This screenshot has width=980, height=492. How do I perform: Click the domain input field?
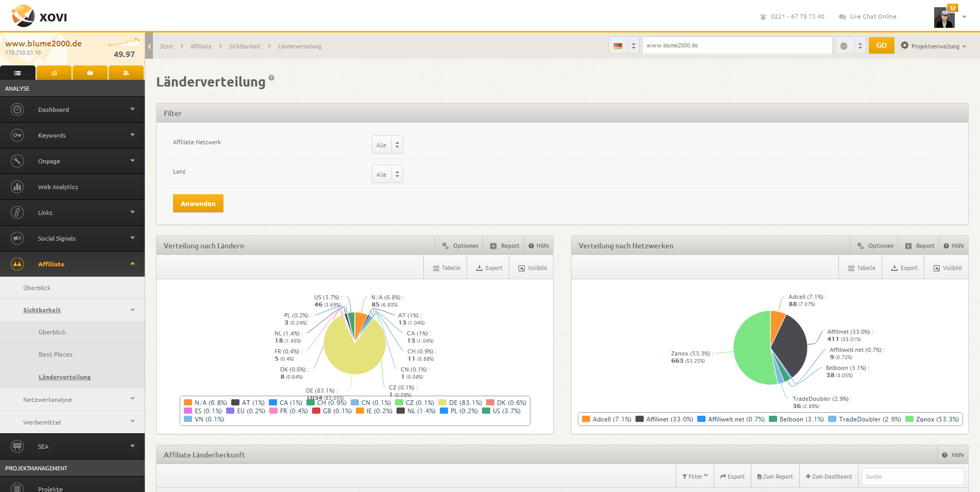click(737, 45)
